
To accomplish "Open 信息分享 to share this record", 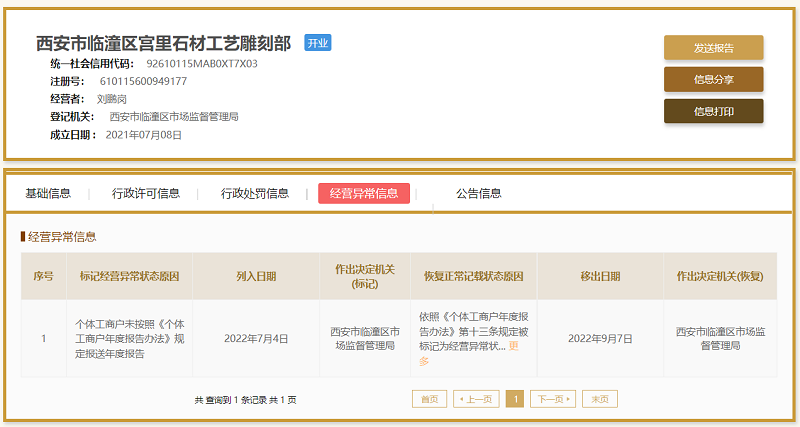I will [713, 79].
